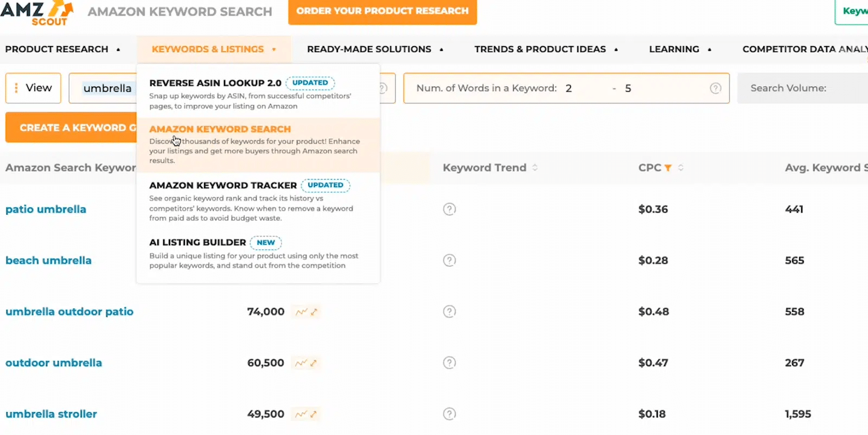The height and width of the screenshot is (435, 868).
Task: Open the Trends & Product Ideas dropdown
Action: [546, 49]
